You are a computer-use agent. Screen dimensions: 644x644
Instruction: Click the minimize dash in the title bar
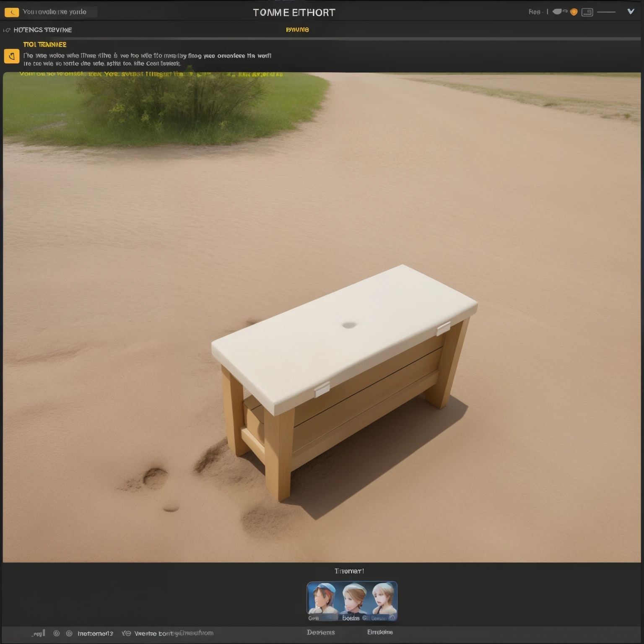606,12
